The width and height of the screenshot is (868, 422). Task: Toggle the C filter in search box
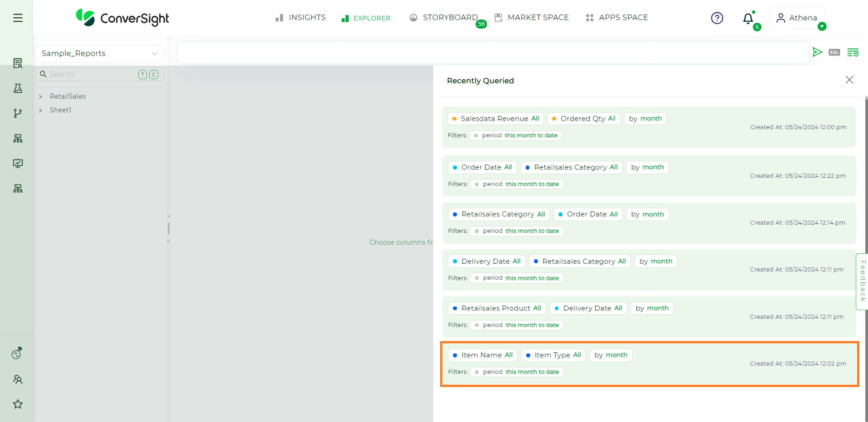(154, 75)
